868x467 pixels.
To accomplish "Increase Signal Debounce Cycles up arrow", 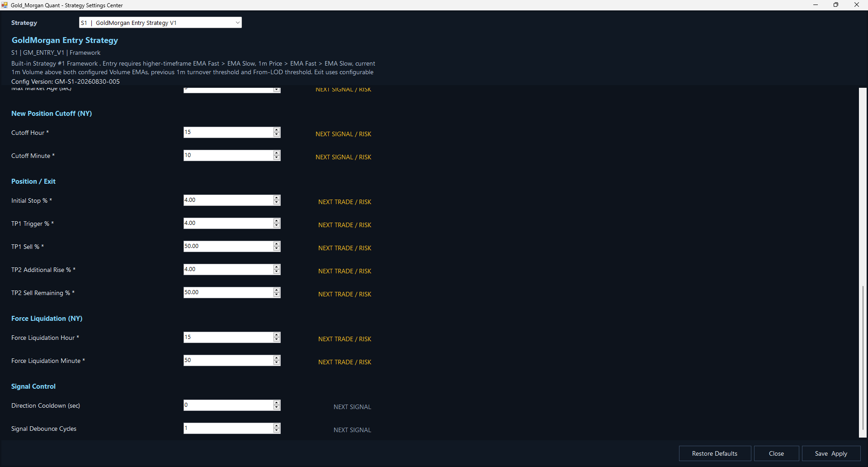I will click(x=277, y=426).
